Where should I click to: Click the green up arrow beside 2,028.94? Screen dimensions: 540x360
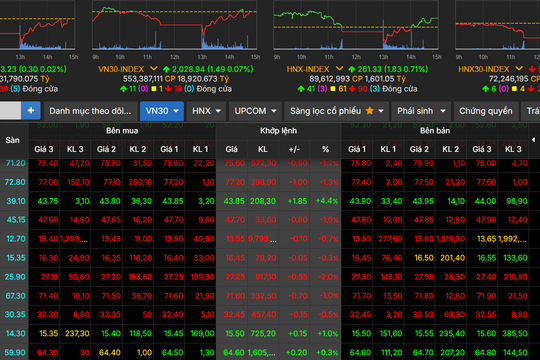coord(166,69)
